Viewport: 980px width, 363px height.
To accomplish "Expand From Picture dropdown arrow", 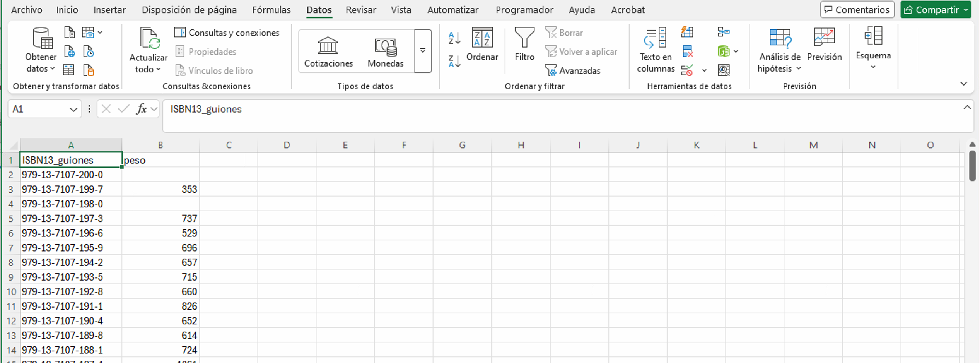I will tap(100, 33).
